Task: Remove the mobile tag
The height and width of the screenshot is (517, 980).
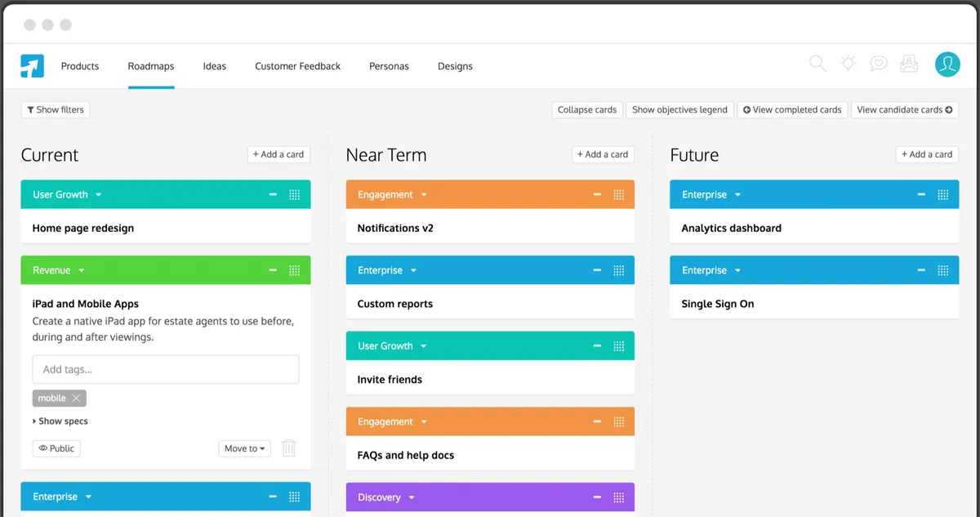Action: (x=76, y=399)
